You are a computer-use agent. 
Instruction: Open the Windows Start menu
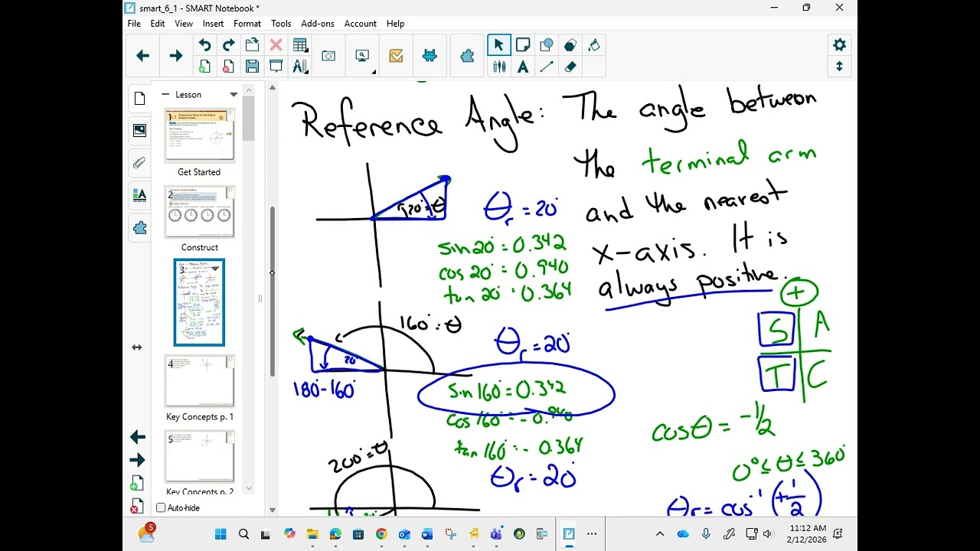point(220,534)
